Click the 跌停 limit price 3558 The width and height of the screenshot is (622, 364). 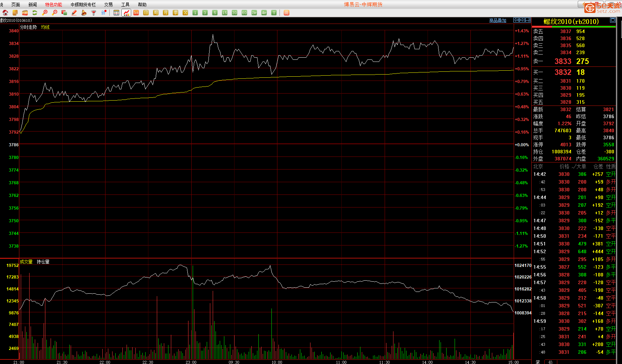click(609, 145)
